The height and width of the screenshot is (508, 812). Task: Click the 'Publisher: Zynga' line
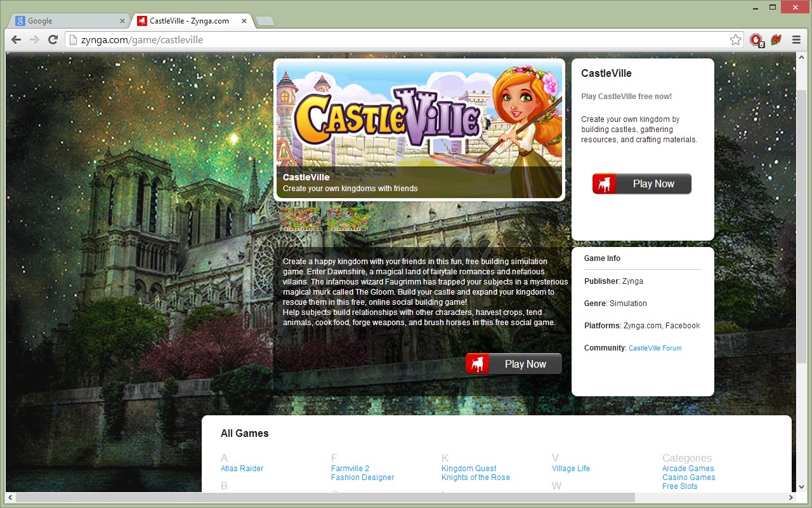click(613, 281)
